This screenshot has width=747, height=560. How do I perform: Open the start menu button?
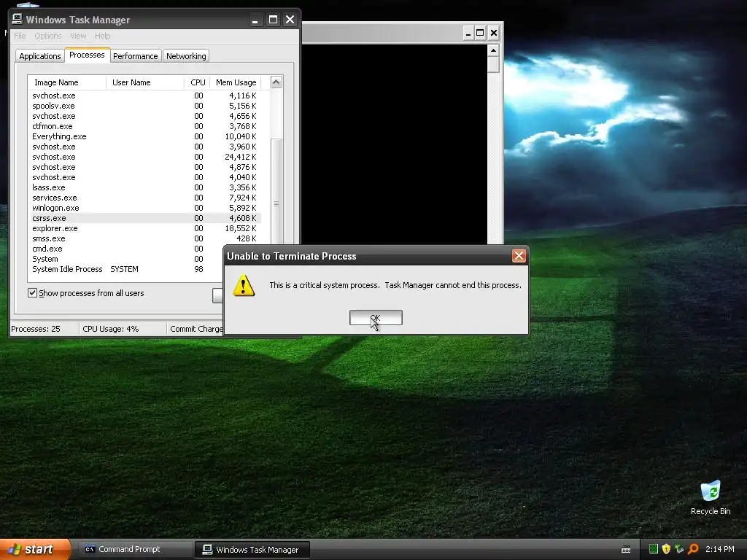pos(35,549)
